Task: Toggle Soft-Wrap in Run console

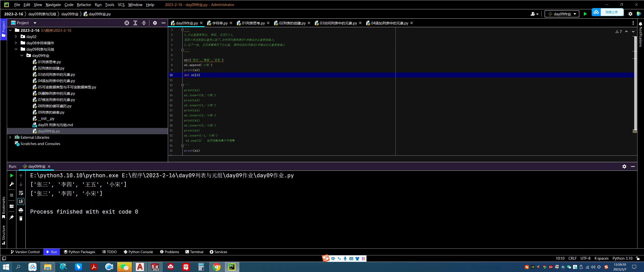Action: coord(21,193)
